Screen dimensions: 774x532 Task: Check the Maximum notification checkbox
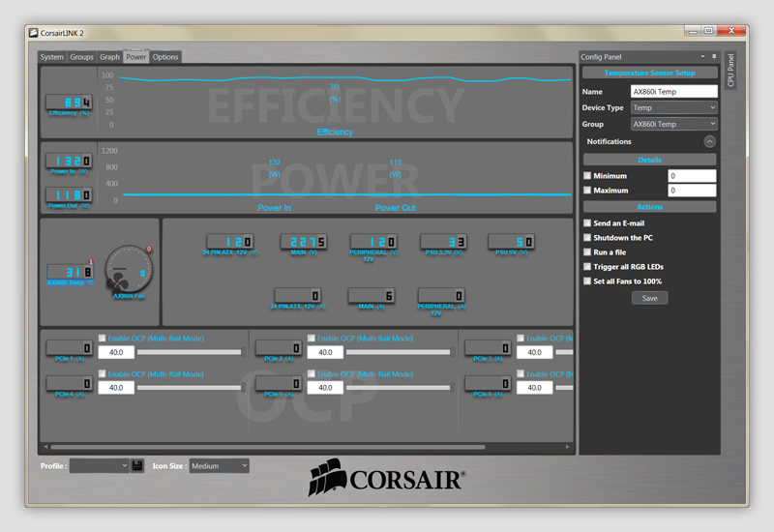pos(587,190)
